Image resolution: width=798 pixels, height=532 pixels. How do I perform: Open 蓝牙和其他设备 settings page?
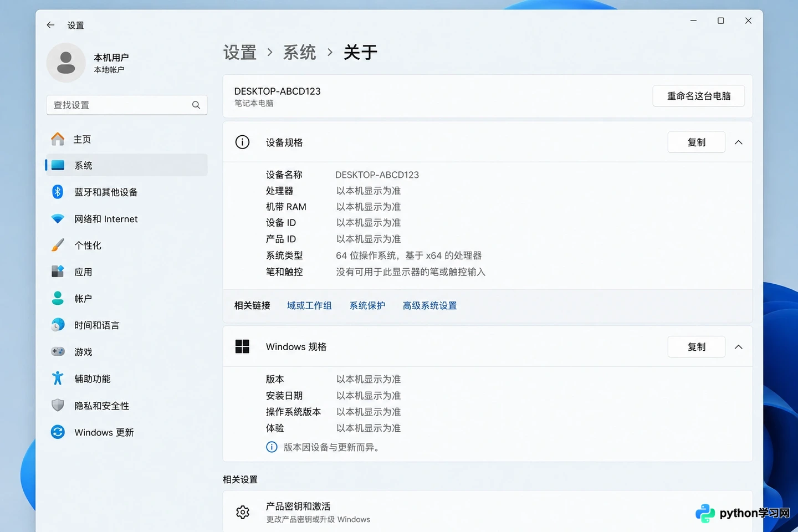click(x=126, y=192)
